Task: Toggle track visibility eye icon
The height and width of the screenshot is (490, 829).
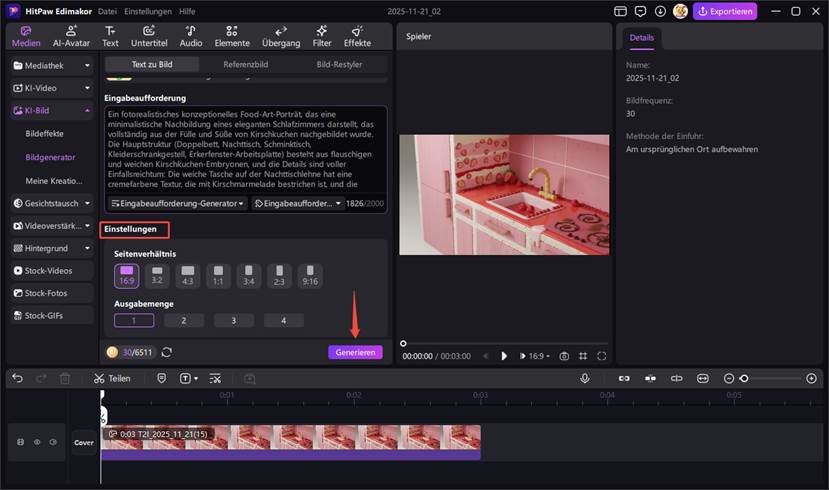Action: [37, 442]
